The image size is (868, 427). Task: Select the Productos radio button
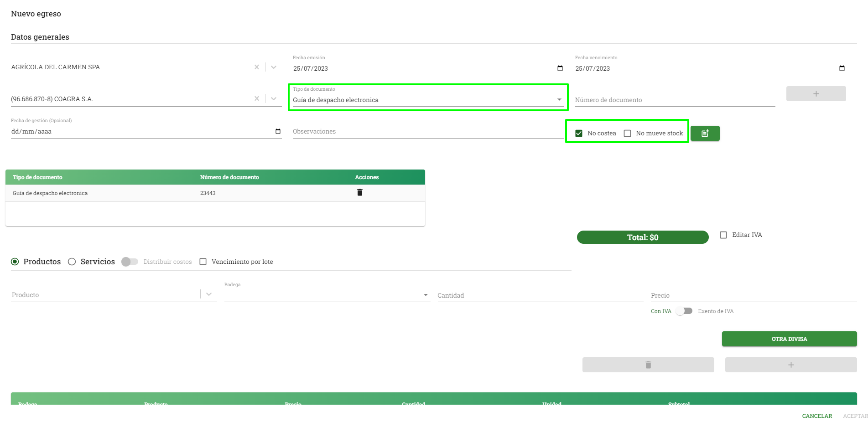coord(15,262)
